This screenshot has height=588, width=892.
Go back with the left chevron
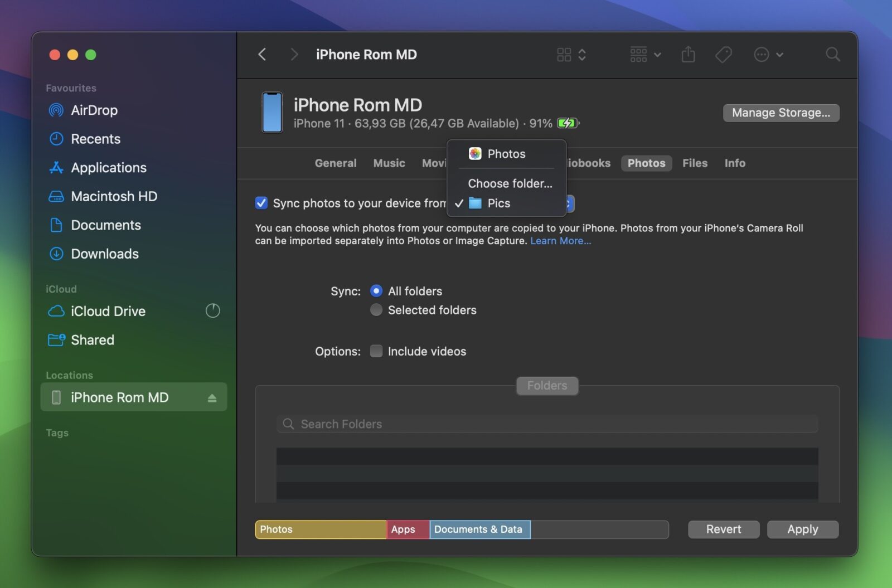tap(262, 55)
